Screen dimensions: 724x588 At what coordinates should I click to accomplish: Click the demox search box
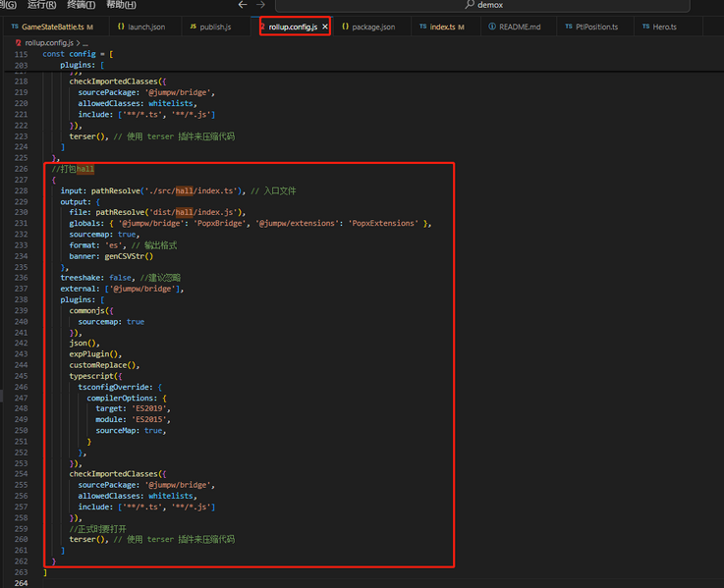pyautogui.click(x=482, y=5)
